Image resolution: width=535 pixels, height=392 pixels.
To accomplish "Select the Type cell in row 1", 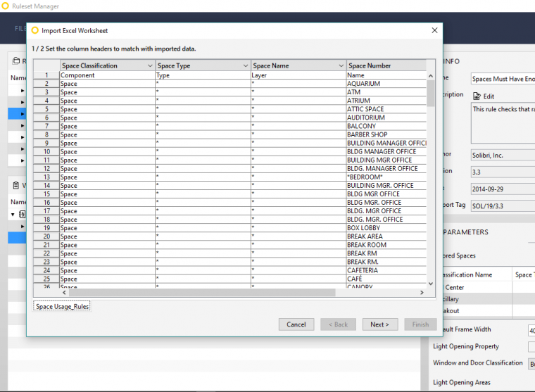I will (x=203, y=75).
